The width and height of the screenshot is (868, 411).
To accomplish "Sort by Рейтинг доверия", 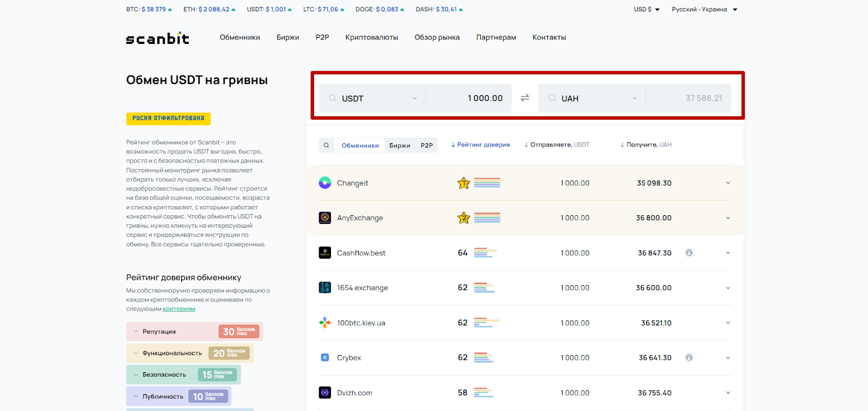I will tap(481, 145).
